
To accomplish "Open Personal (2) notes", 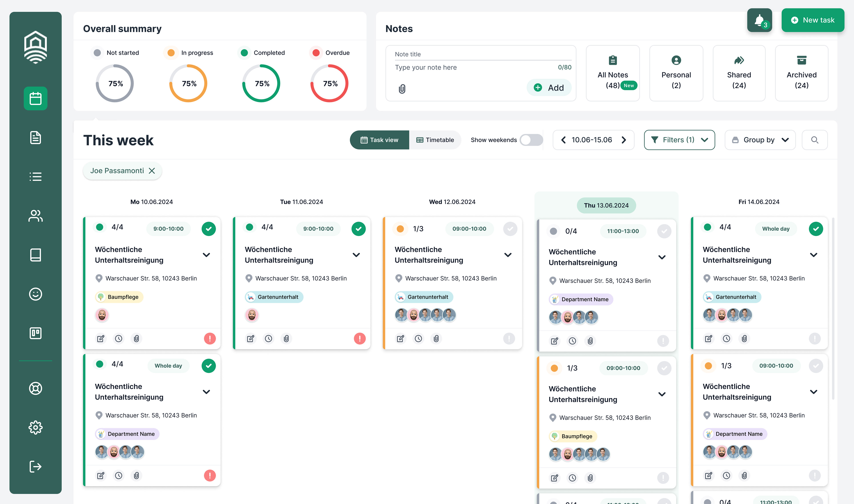I will coord(676,73).
